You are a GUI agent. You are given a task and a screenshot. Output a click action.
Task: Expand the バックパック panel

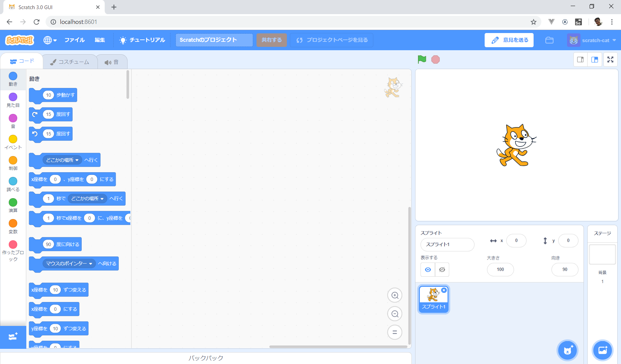tap(206, 358)
